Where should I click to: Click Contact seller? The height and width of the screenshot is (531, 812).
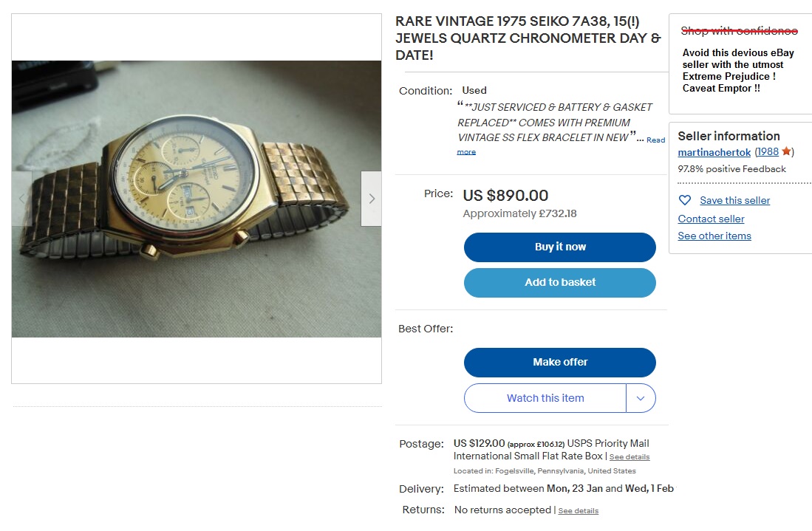coord(711,219)
